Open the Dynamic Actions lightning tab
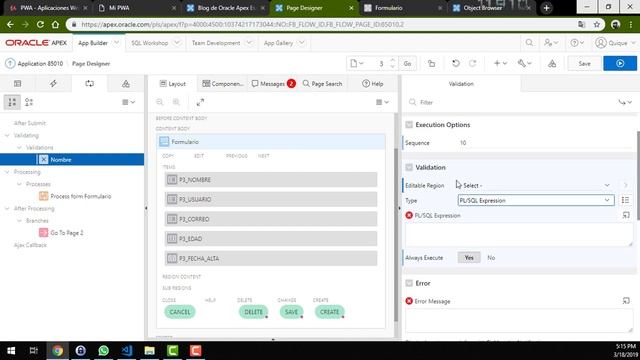The image size is (640, 360). (53, 84)
